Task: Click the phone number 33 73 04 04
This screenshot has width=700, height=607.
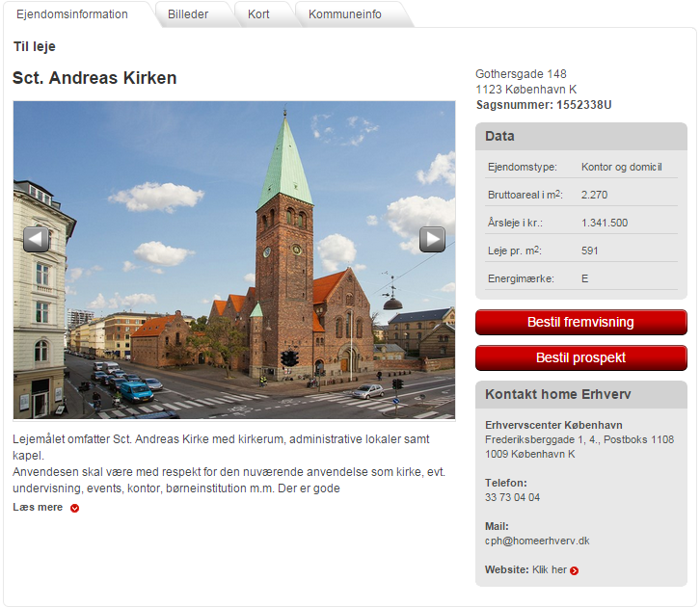Action: click(x=513, y=497)
